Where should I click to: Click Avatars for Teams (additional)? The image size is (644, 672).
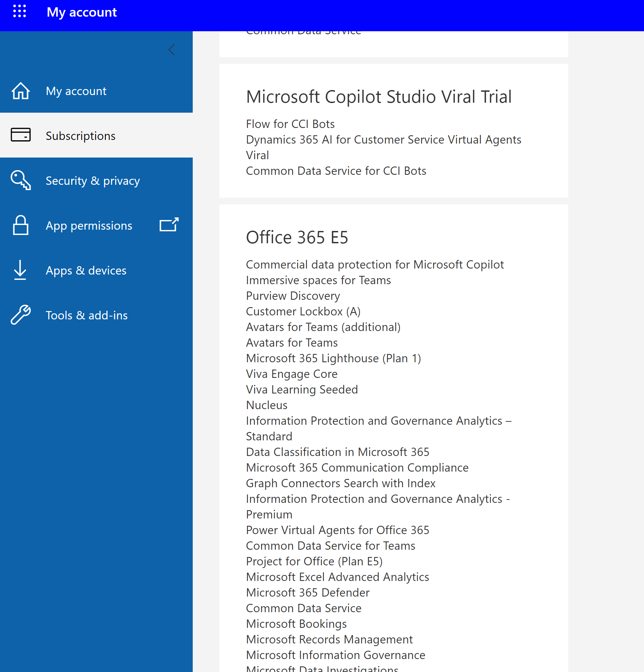323,327
